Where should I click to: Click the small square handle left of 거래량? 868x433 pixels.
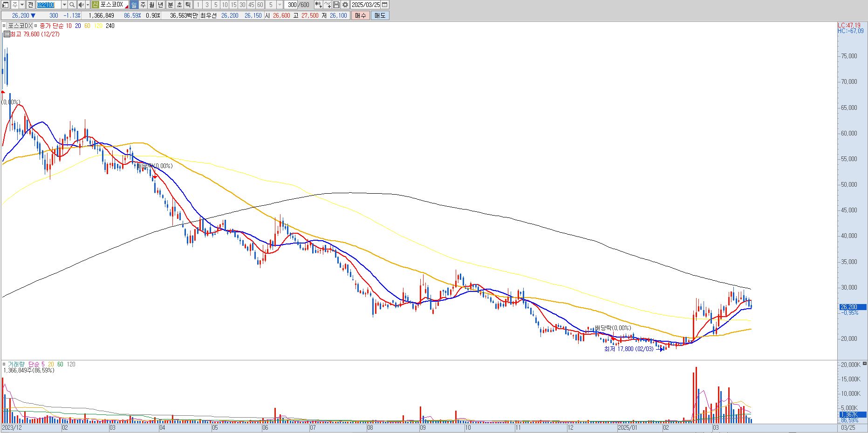(4, 364)
